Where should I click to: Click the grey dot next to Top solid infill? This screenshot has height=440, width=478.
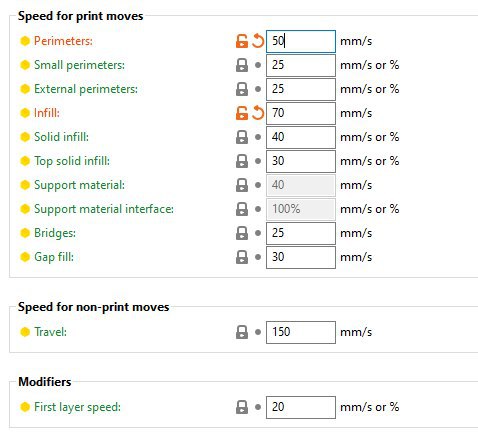pos(258,161)
